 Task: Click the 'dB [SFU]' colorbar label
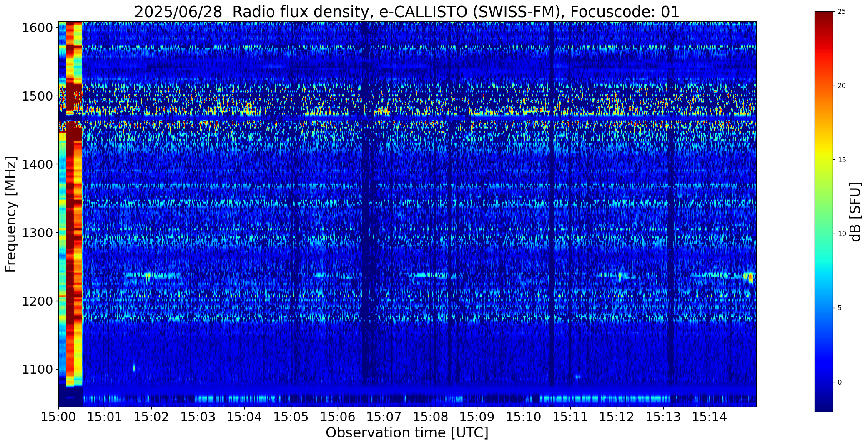click(855, 211)
